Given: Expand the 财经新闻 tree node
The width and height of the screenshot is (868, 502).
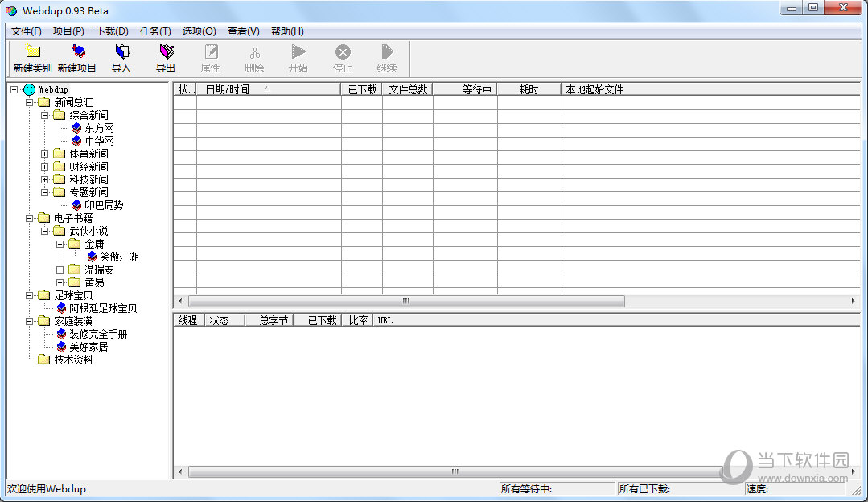Looking at the screenshot, I should click(x=45, y=167).
